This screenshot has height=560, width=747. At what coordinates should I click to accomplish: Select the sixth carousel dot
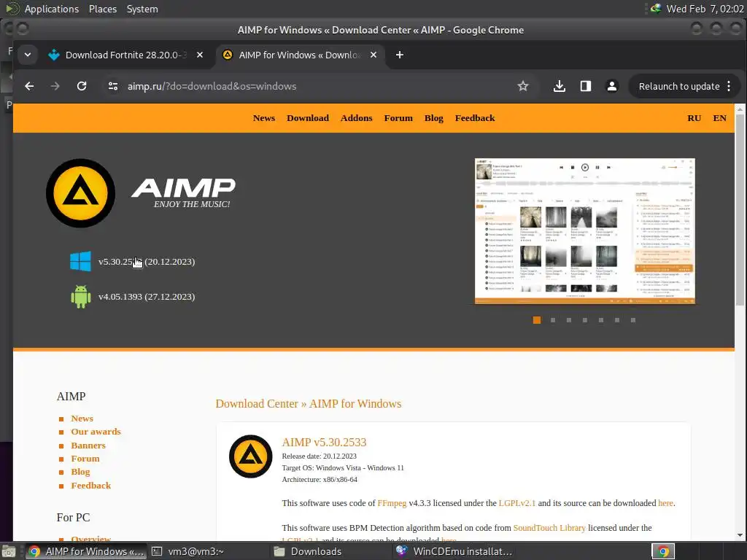(617, 320)
